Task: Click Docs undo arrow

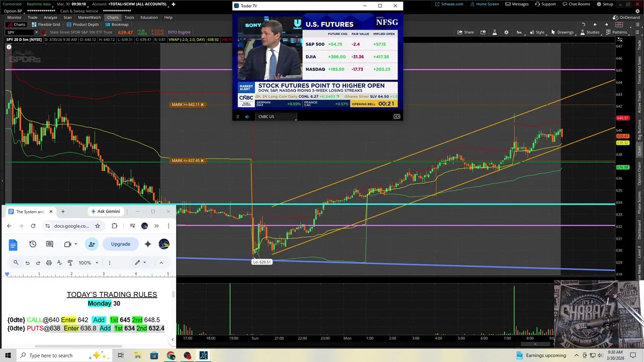Action: (x=27, y=262)
